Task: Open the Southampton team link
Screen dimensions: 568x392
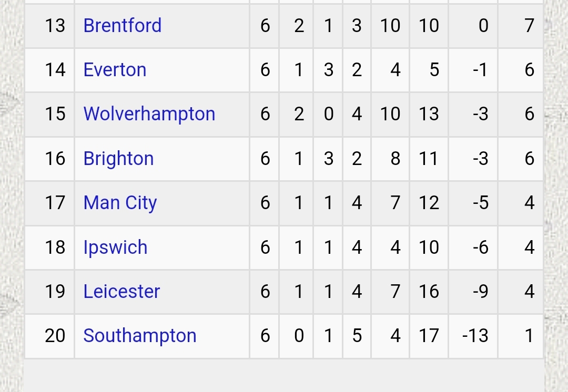Action: coord(140,336)
